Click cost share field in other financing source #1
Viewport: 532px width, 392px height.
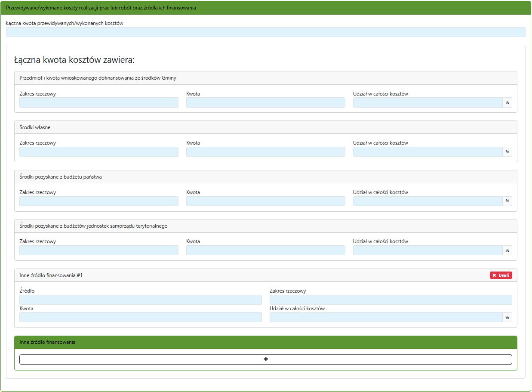[386, 317]
